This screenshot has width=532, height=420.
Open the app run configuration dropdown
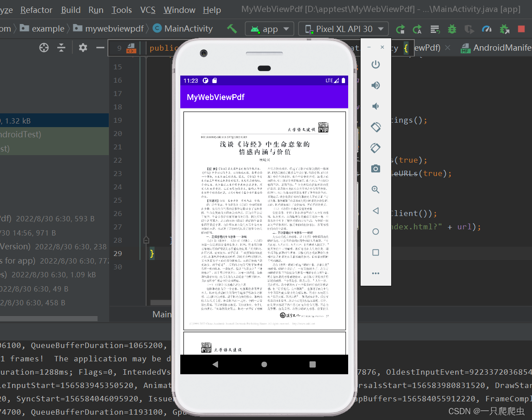coord(270,29)
